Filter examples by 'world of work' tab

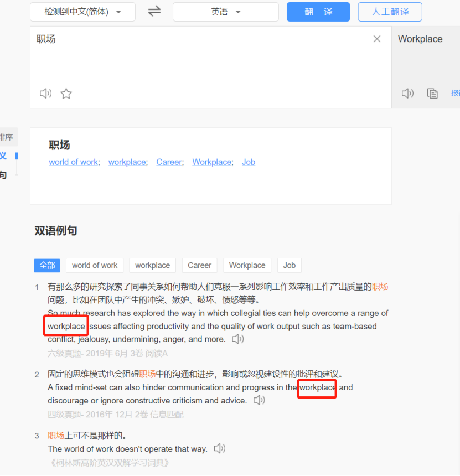[x=95, y=265]
